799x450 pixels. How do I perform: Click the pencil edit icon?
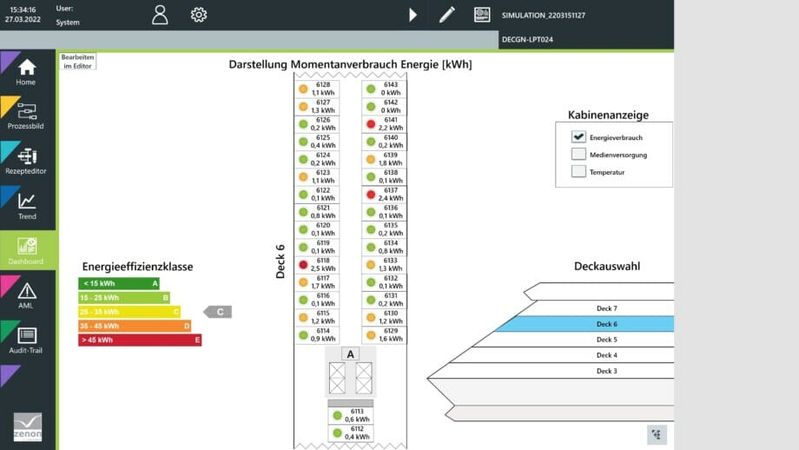(x=446, y=14)
